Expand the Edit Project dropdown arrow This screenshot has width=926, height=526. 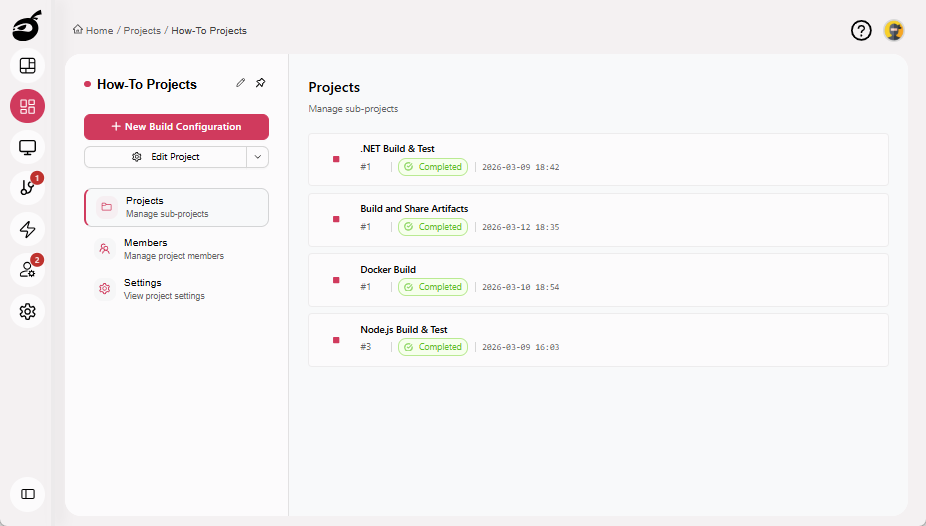coord(257,157)
